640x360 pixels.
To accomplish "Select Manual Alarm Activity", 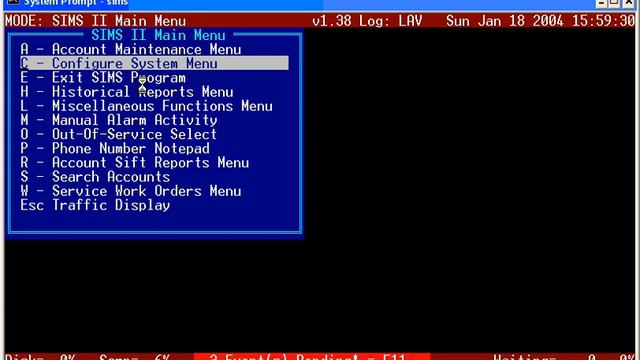I will pos(119,120).
